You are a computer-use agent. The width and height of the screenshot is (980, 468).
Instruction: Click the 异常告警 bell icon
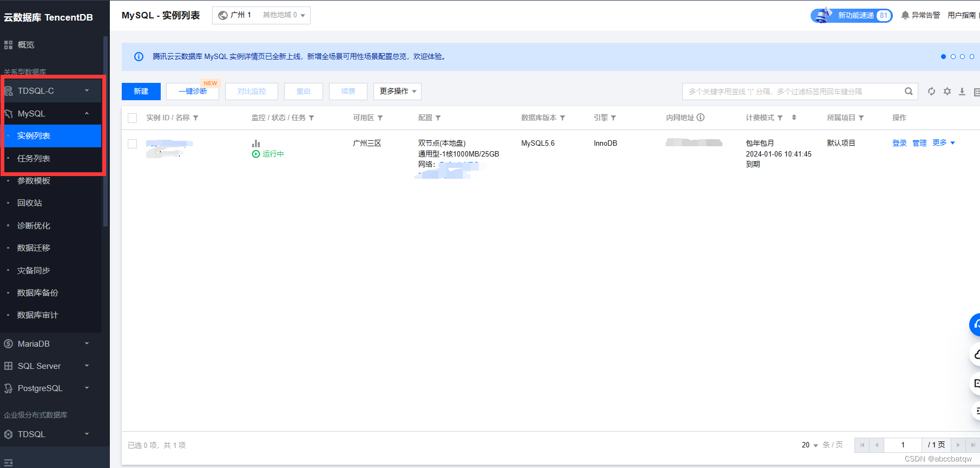[x=905, y=15]
